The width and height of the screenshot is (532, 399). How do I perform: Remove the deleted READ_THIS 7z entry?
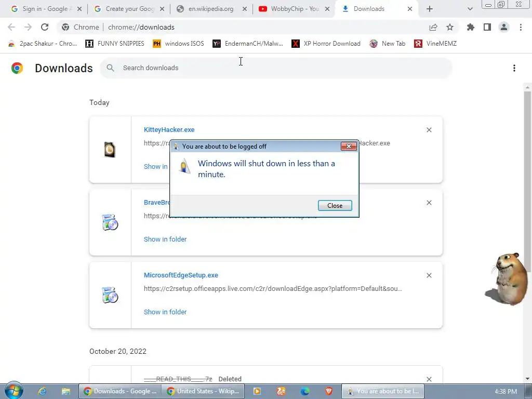point(429,379)
